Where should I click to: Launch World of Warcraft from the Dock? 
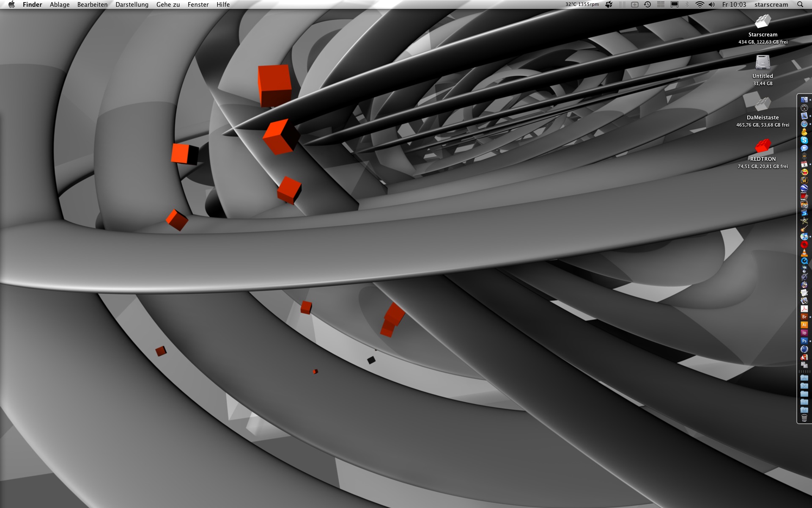tap(804, 180)
